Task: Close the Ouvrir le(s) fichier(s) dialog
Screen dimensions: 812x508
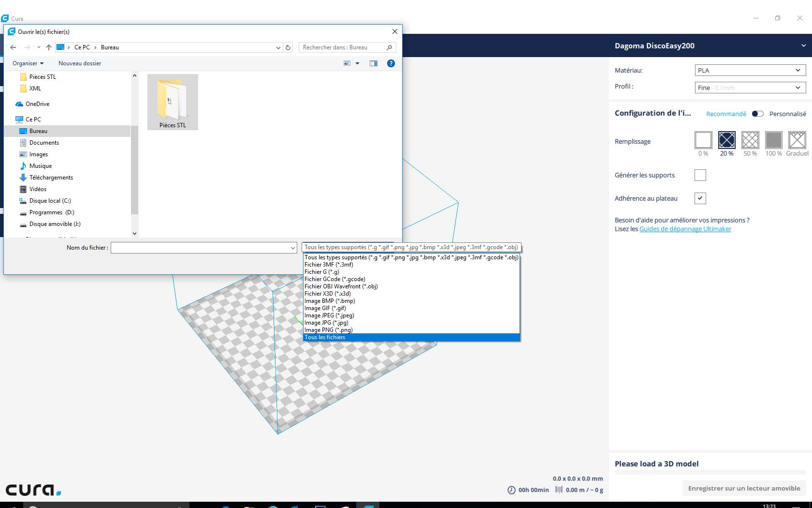Action: [x=395, y=31]
